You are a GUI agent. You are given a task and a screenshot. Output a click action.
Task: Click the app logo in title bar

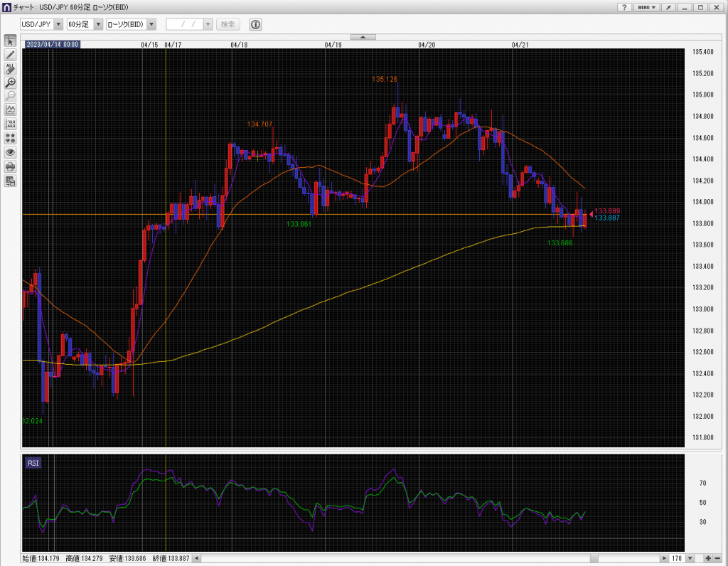coord(6,7)
